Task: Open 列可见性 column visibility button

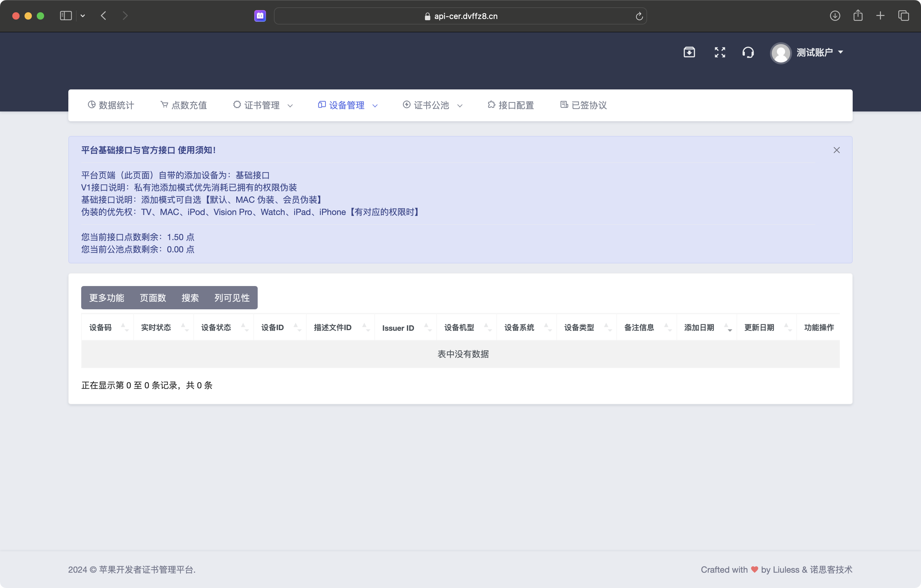Action: (232, 298)
